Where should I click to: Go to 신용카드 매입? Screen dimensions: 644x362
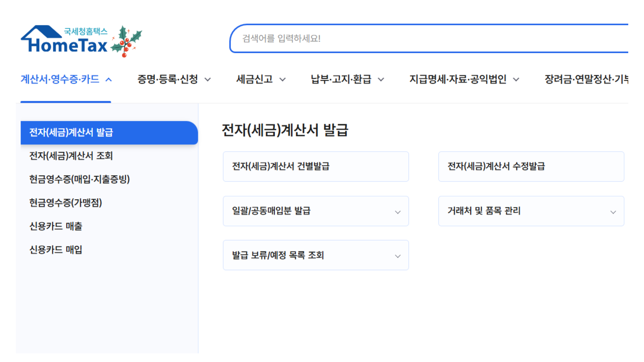(x=56, y=250)
